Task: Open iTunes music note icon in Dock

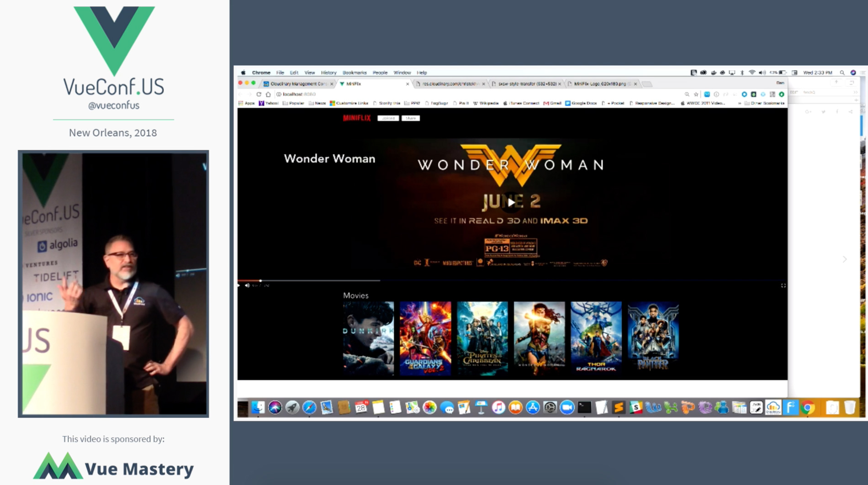Action: tap(498, 407)
